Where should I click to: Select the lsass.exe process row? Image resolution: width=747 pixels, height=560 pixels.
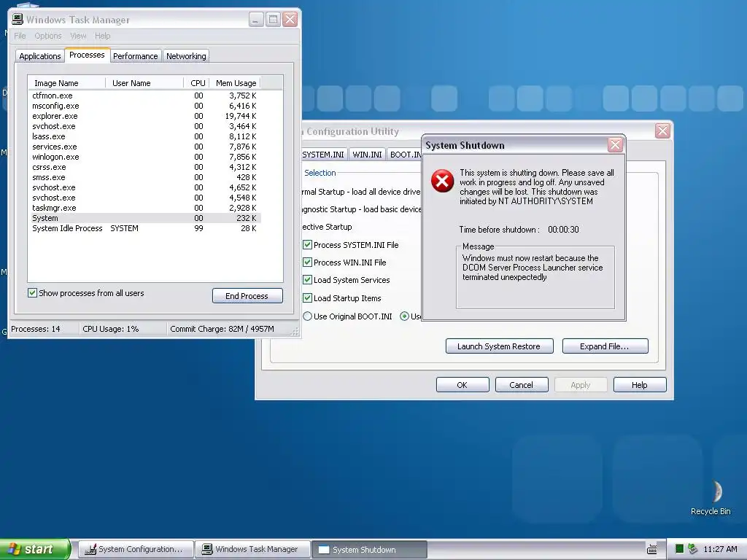(x=144, y=136)
